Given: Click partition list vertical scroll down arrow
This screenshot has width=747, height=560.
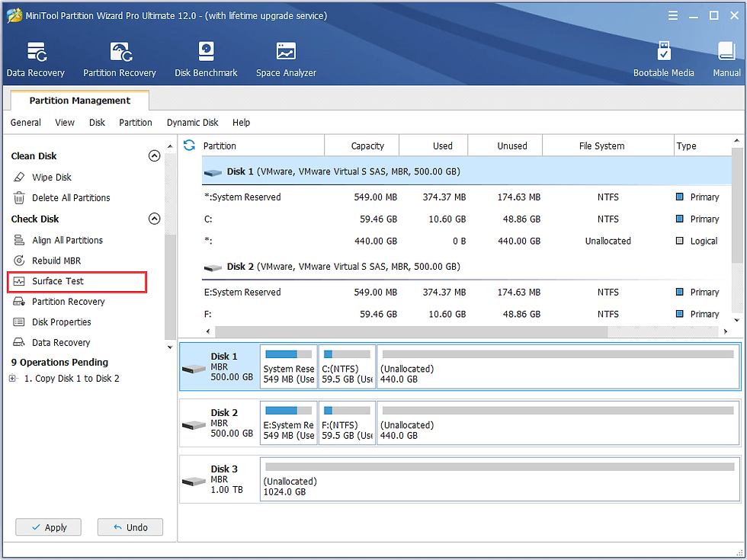Looking at the screenshot, I should 737,320.
